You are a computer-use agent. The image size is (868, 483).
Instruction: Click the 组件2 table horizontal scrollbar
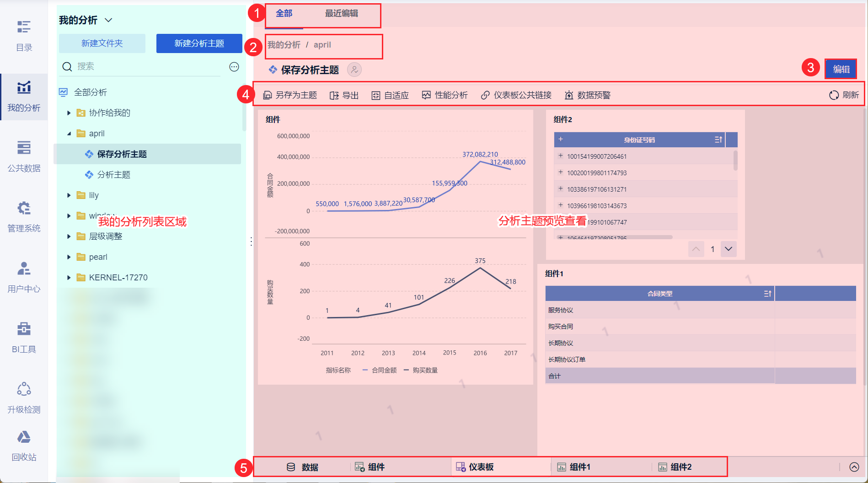click(614, 237)
